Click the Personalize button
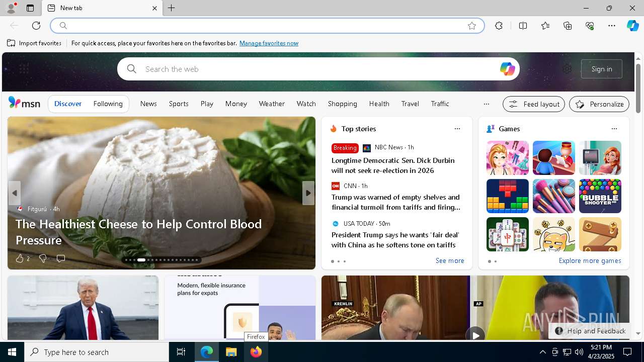 click(x=599, y=104)
